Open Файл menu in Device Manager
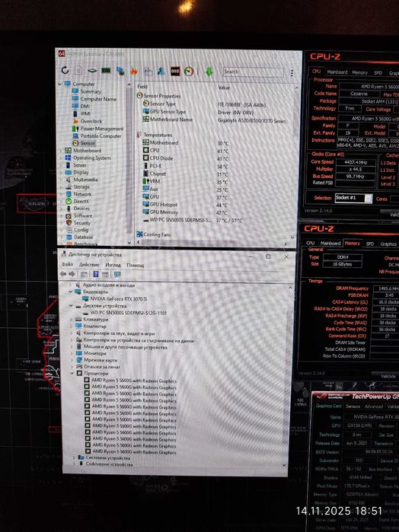The width and height of the screenshot is (399, 532). (x=67, y=265)
